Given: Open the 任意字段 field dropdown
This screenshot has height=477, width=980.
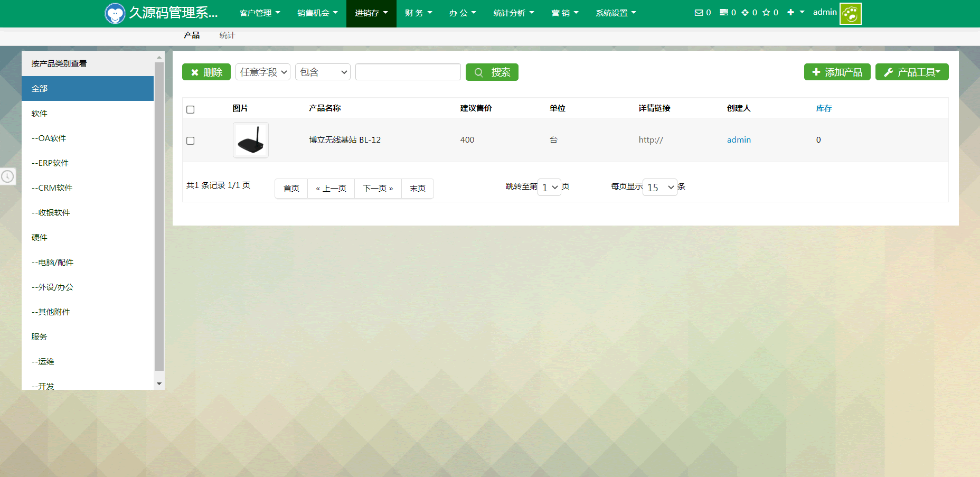Looking at the screenshot, I should click(263, 72).
